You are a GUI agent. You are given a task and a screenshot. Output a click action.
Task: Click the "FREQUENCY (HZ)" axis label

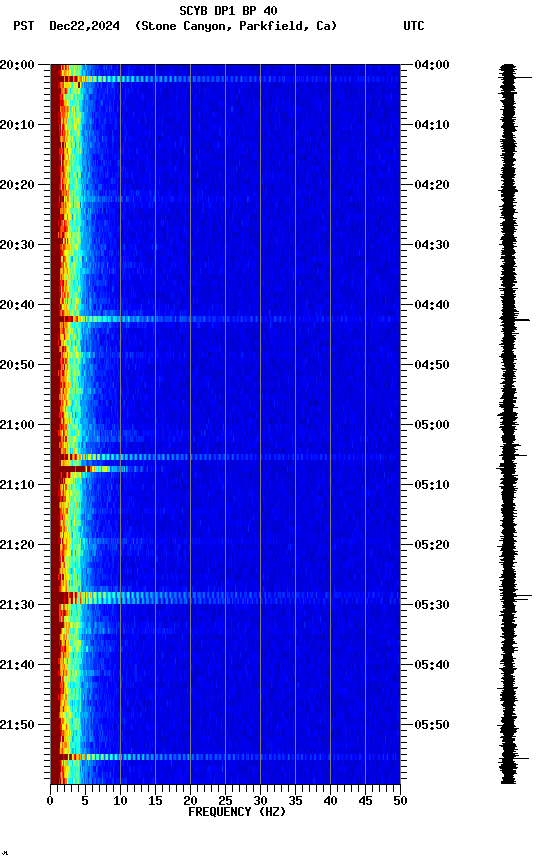(x=237, y=812)
